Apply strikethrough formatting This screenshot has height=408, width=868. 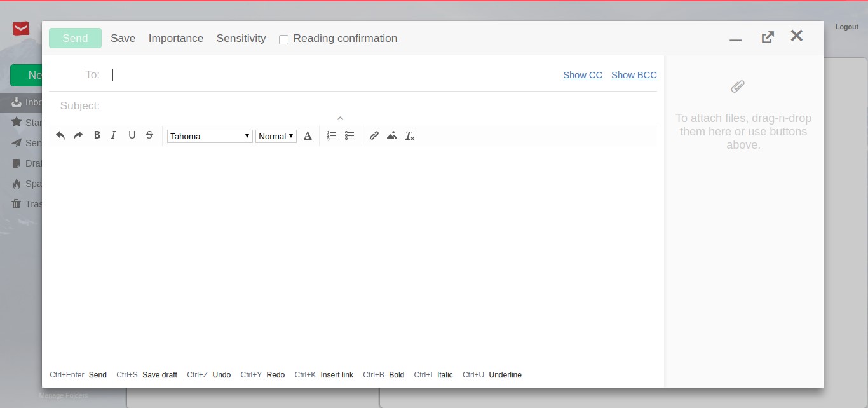click(x=149, y=135)
